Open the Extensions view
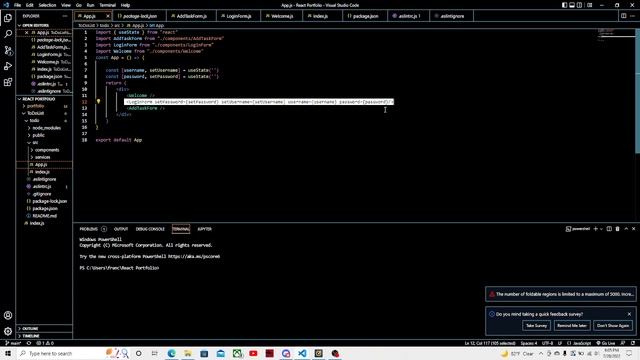Viewport: 640px width, 360px height. click(x=8, y=82)
